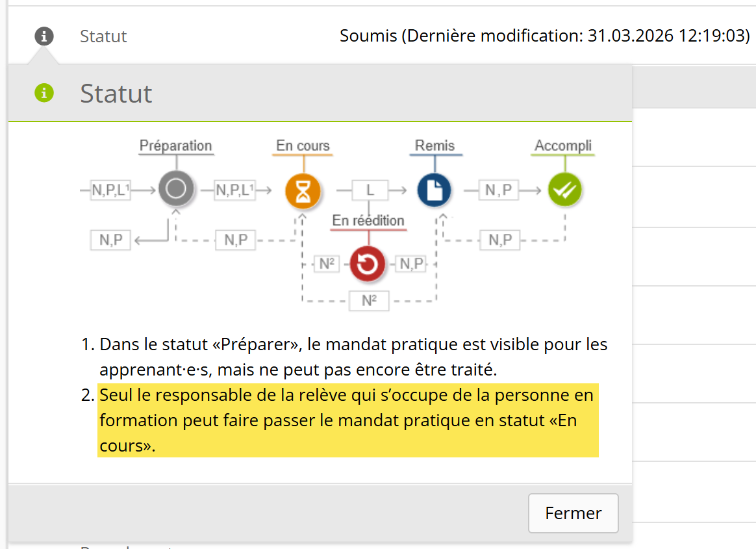
Task: Click the L transition box before Remis
Action: [x=370, y=190]
